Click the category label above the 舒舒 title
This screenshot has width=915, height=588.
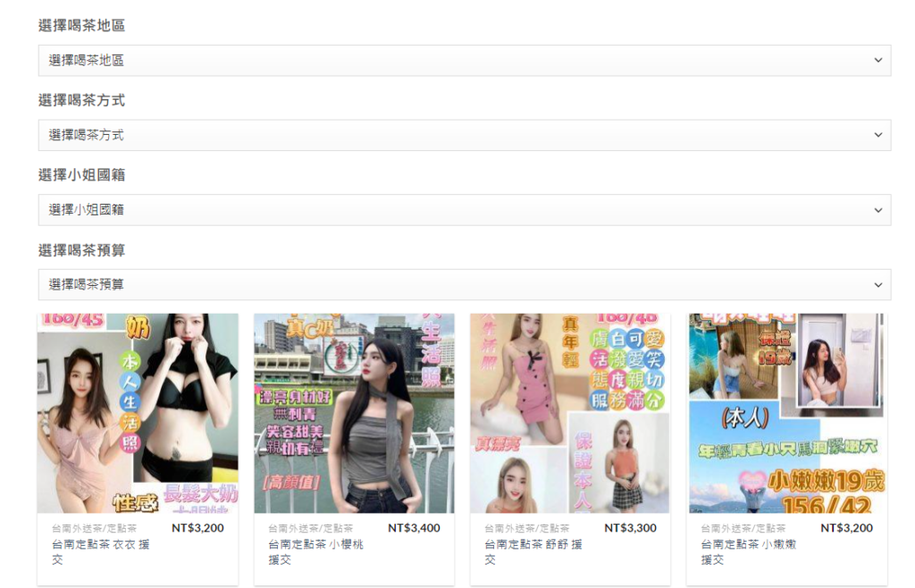coord(526,529)
